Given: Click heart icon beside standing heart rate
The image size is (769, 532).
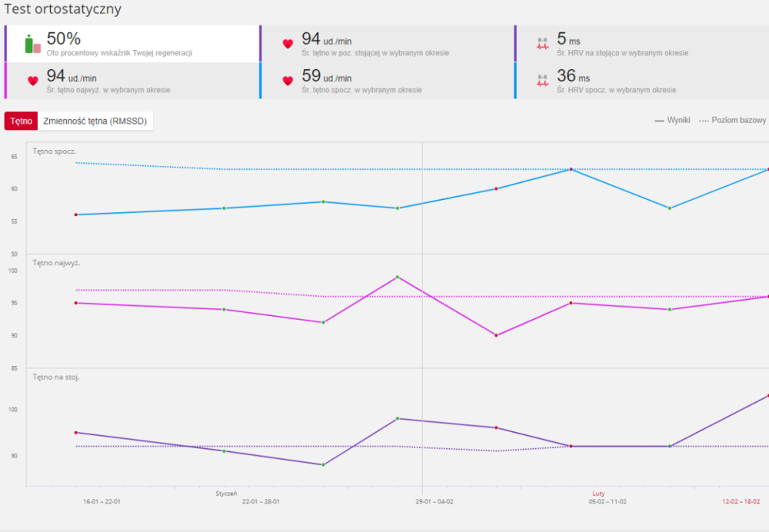Looking at the screenshot, I should click(x=288, y=44).
